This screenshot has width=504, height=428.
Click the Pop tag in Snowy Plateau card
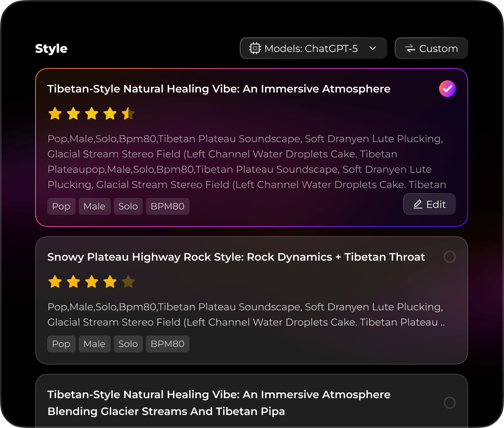pos(61,344)
